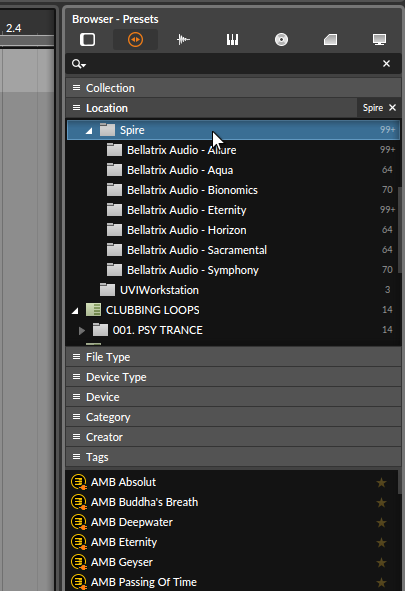405x591 pixels.
Task: Click the preset list vertical scrollbar
Action: point(399,482)
